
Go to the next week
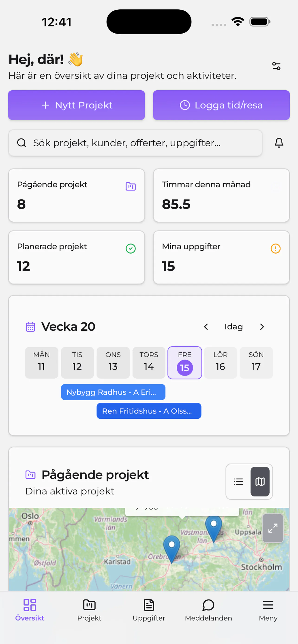[262, 326]
